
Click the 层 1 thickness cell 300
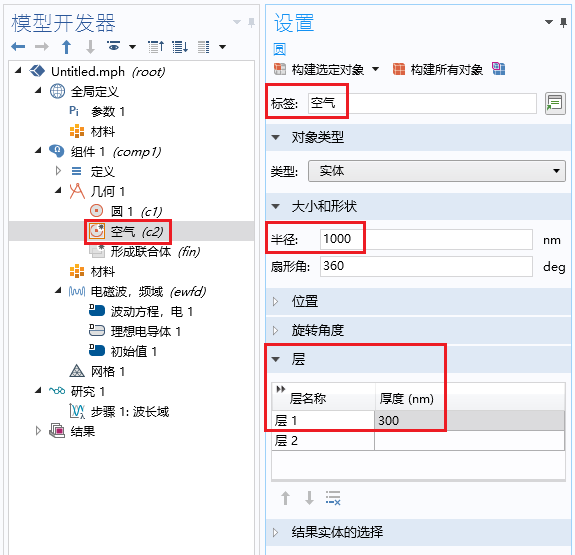point(469,420)
